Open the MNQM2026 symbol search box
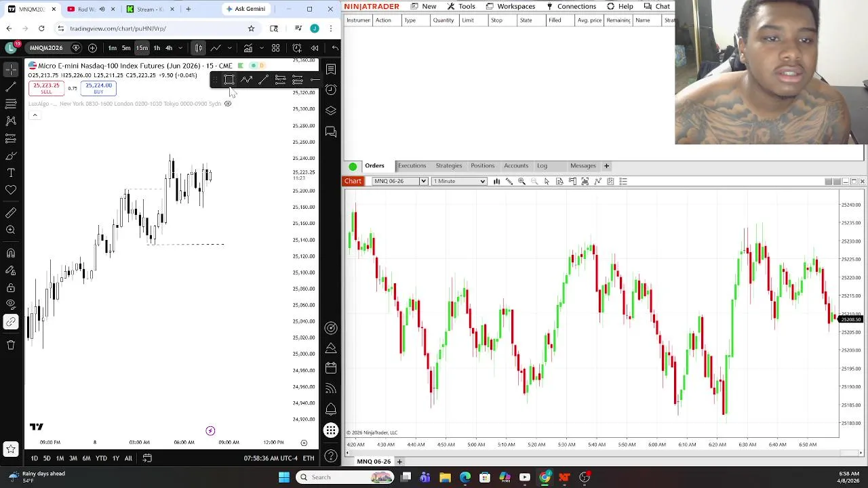868x488 pixels. [46, 48]
